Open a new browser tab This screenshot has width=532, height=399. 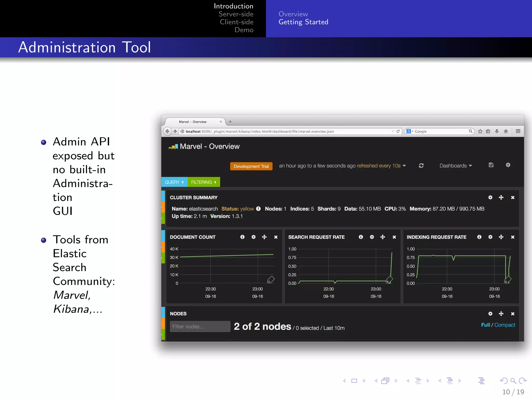[230, 122]
